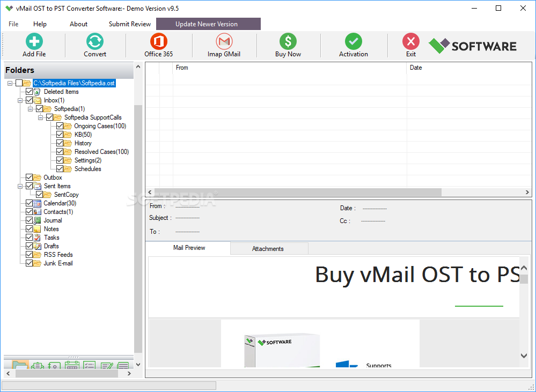Select the C:\Softpedia Files\Softpedia.ost path label
Viewport: 536px width, 392px height.
(74, 83)
